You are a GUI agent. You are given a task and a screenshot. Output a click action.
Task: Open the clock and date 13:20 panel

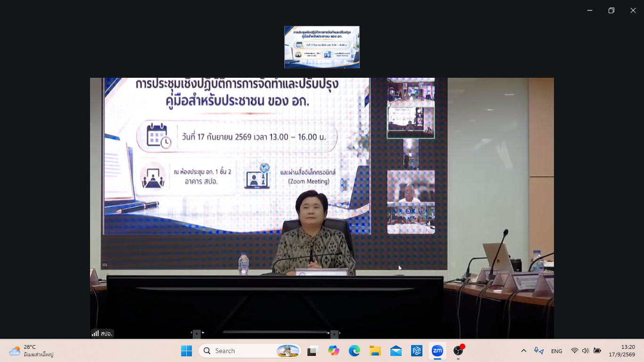(x=621, y=351)
